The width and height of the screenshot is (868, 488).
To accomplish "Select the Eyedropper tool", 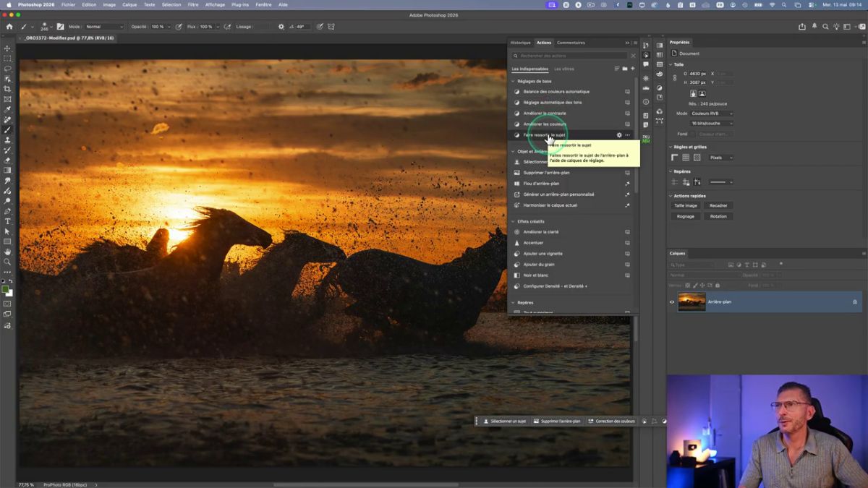I will [x=7, y=109].
